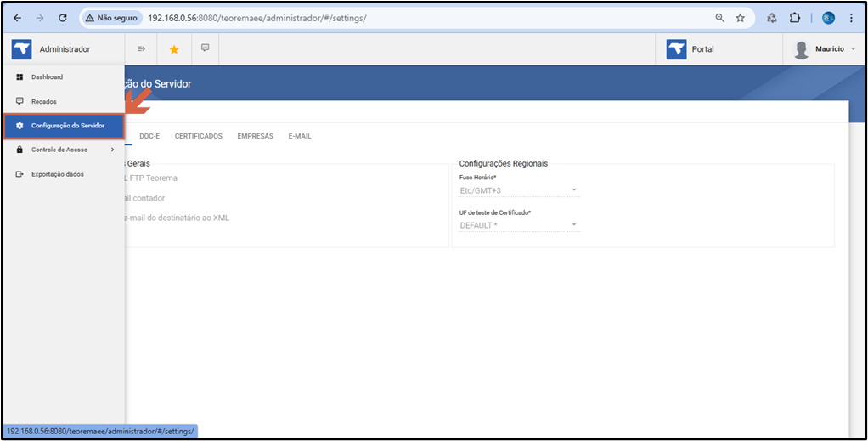This screenshot has height=441, width=868.
Task: Select Configuração do Servidor menu item
Action: click(x=63, y=126)
